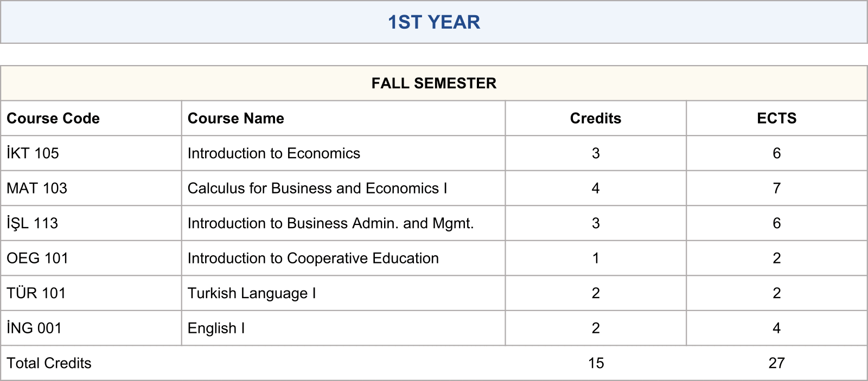Select the Course Name column header
Screen dimensions: 868x381
235,118
